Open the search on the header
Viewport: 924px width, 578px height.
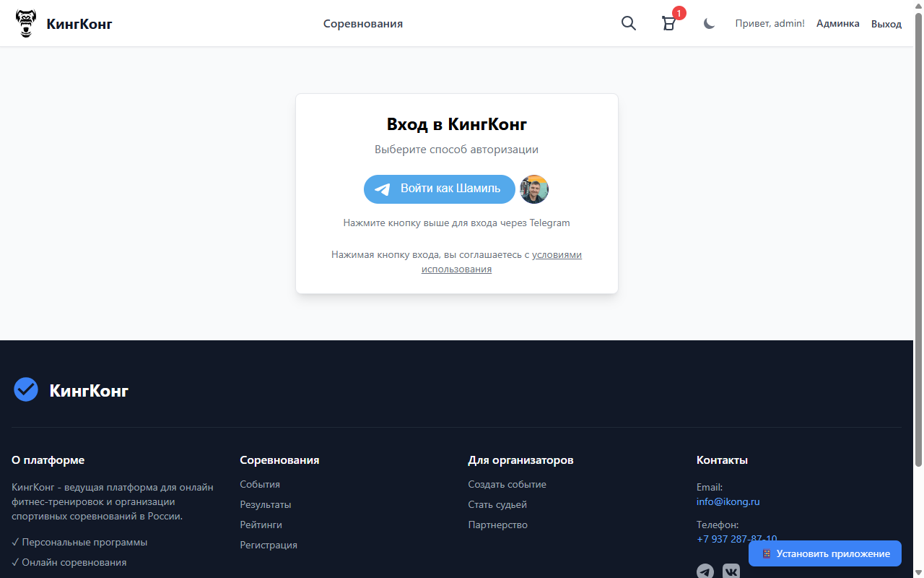628,23
